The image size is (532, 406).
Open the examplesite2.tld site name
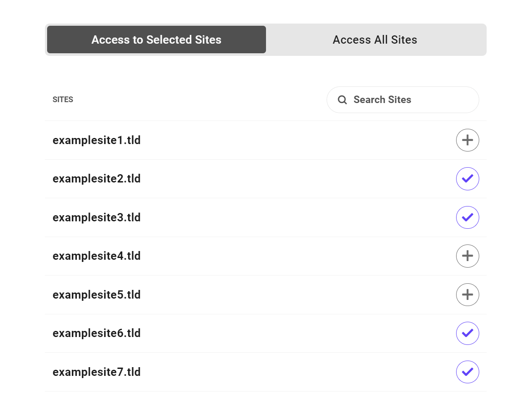96,179
